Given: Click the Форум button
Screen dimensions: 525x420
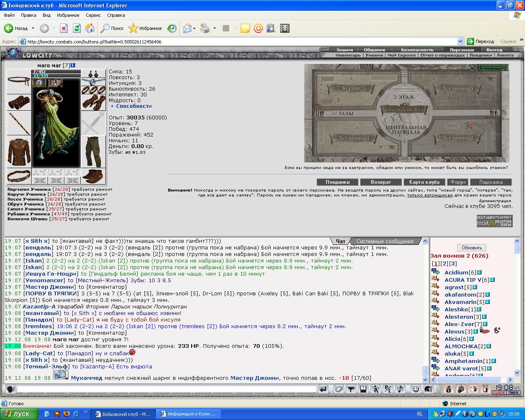Looking at the screenshot, I should click(457, 182).
